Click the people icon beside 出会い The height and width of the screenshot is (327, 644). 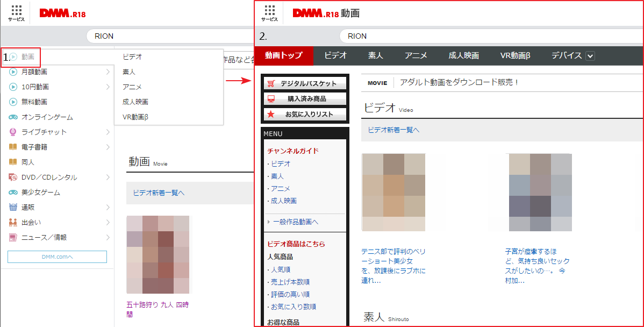[x=13, y=222]
